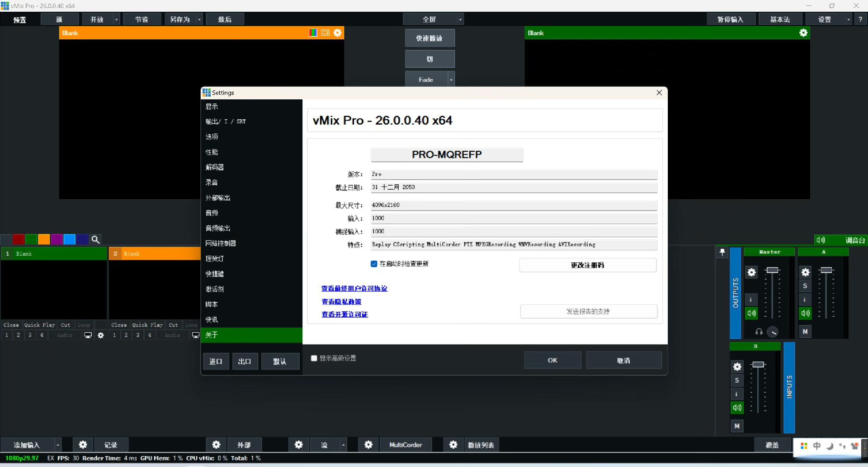Click the input 2 Blank thumbnail
This screenshot has width=868, height=467.
(x=155, y=289)
